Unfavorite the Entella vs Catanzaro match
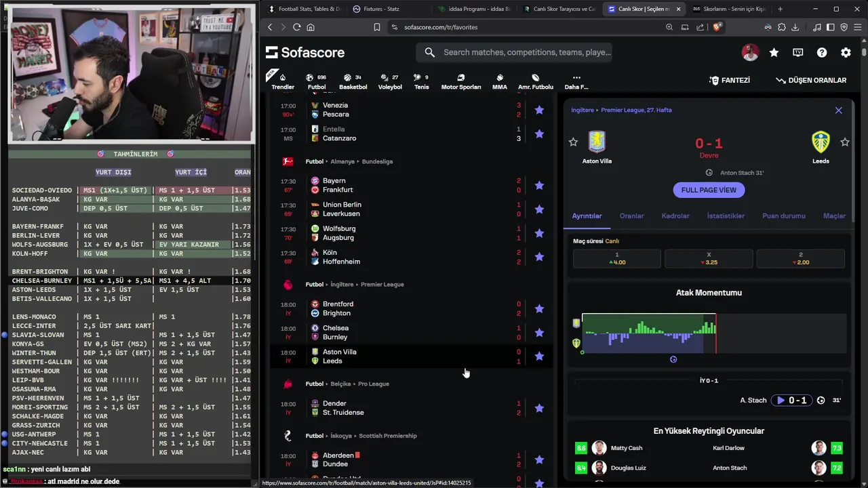 coord(539,134)
